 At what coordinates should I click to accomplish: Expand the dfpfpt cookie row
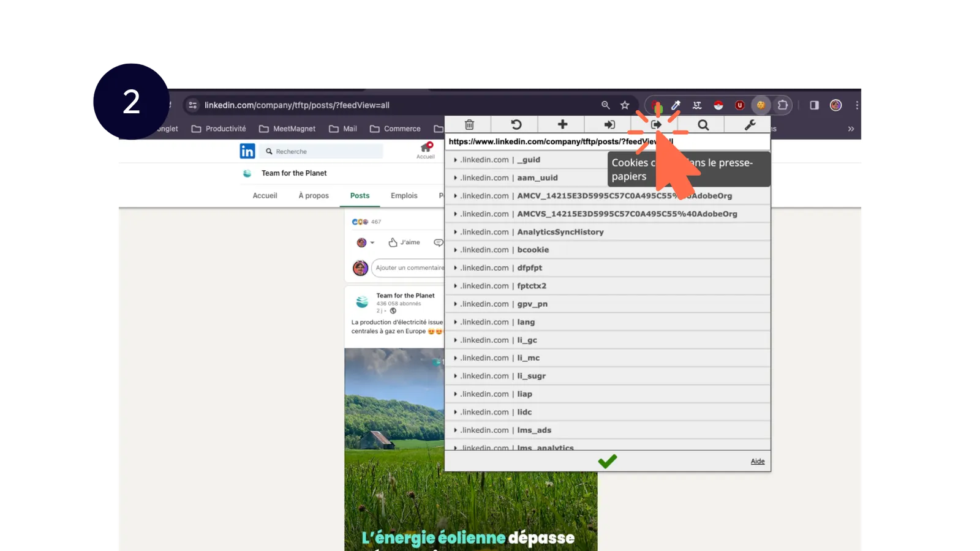[608, 268]
